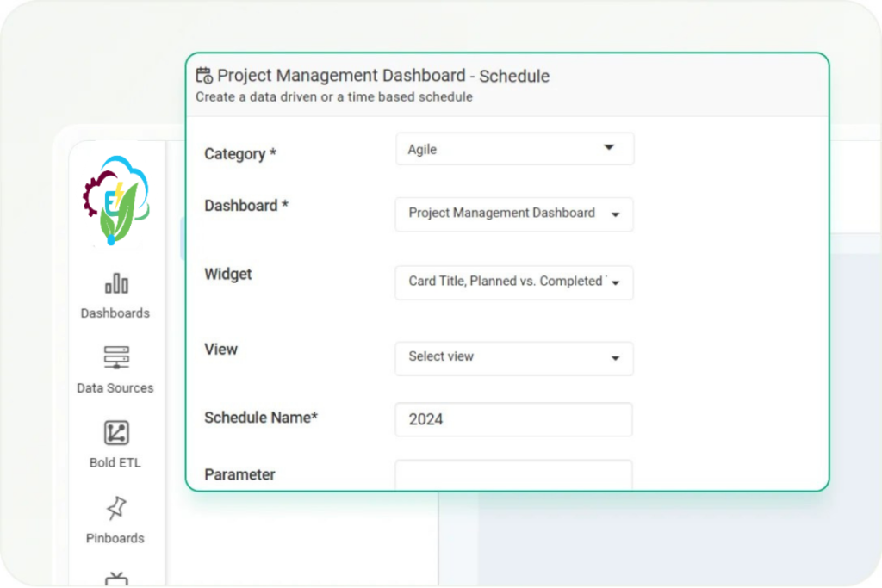Open the Category dropdown showing Agile
The height and width of the screenshot is (588, 882).
click(x=514, y=149)
